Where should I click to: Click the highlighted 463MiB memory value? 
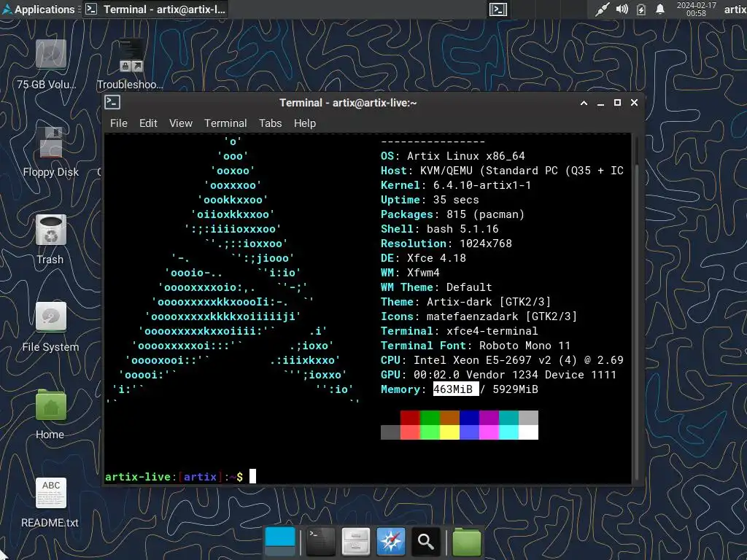tap(455, 389)
